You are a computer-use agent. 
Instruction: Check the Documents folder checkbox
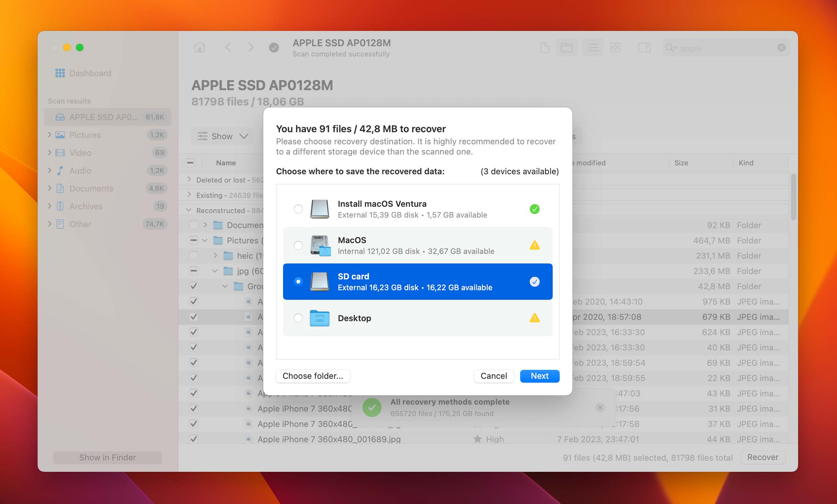pyautogui.click(x=193, y=225)
